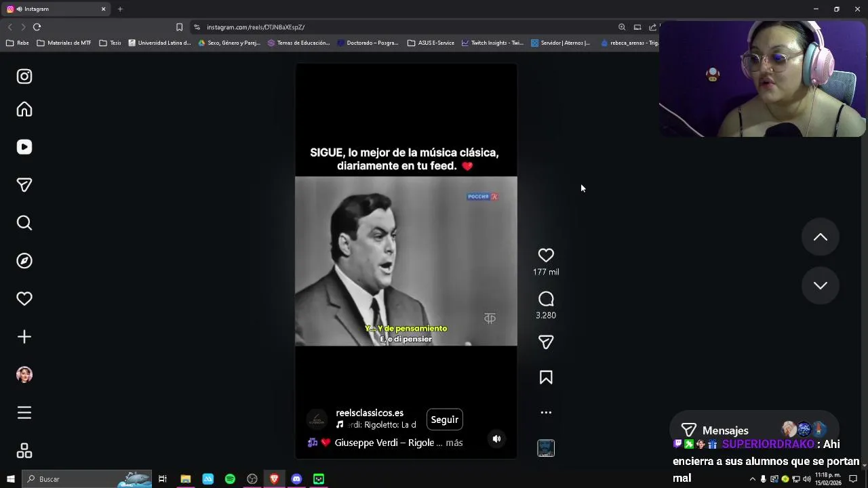Open the Explore compass icon
The width and height of the screenshot is (868, 488).
click(24, 261)
